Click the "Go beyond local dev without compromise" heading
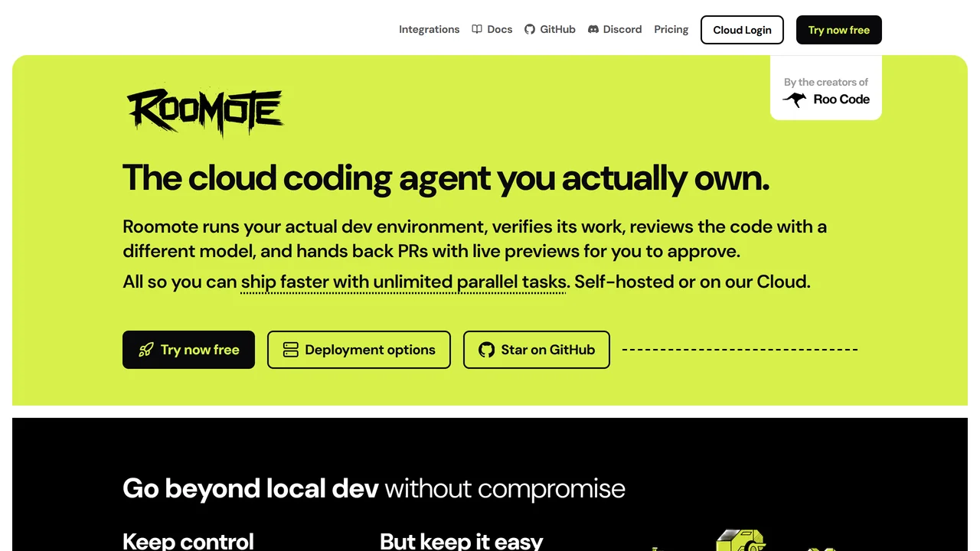This screenshot has width=980, height=551. (x=374, y=488)
